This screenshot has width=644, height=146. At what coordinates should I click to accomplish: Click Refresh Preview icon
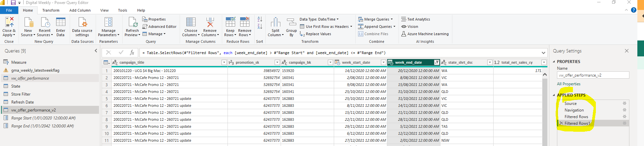coord(133,22)
